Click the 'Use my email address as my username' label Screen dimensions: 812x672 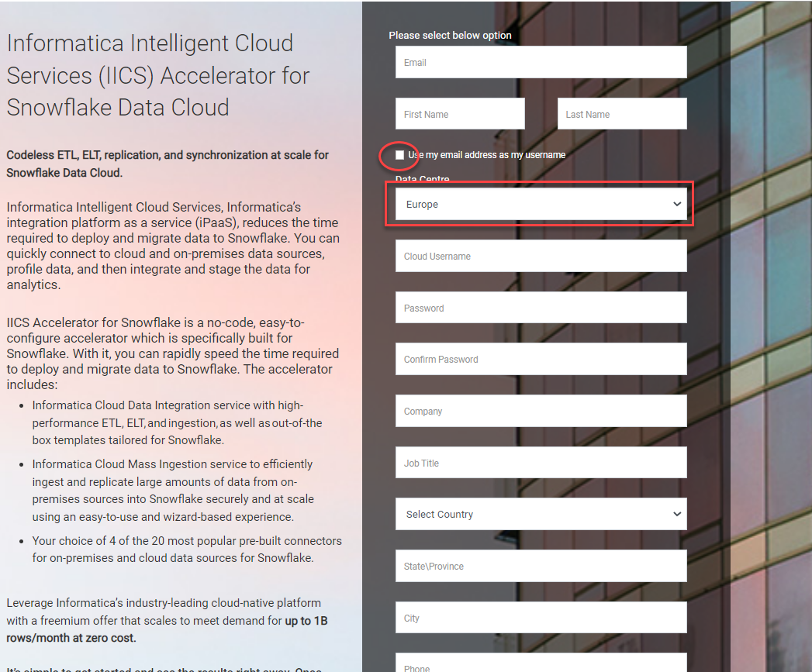coord(486,155)
